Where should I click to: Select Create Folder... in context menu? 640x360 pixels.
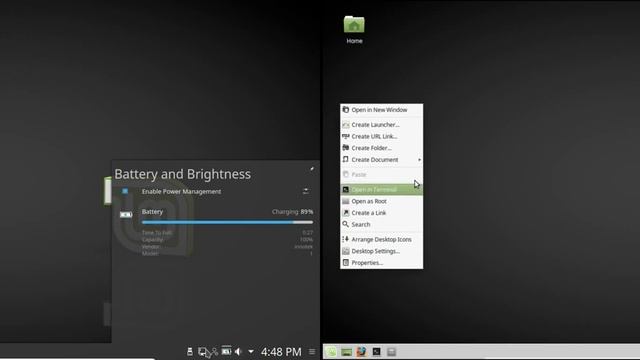click(382, 148)
